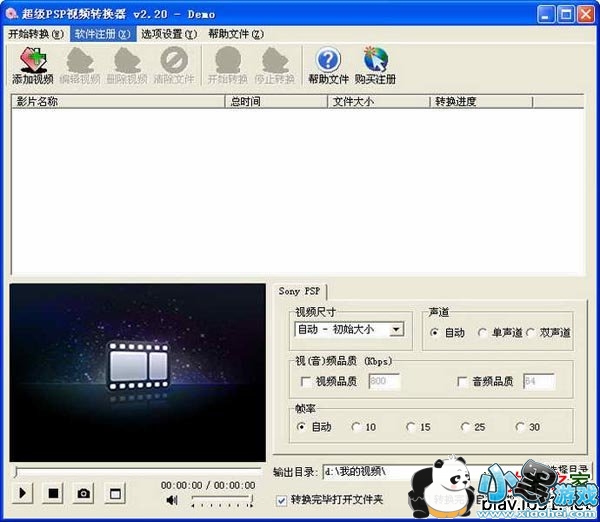Click the Add Video (添加视频) toolbar icon
The height and width of the screenshot is (522, 600).
click(x=33, y=65)
